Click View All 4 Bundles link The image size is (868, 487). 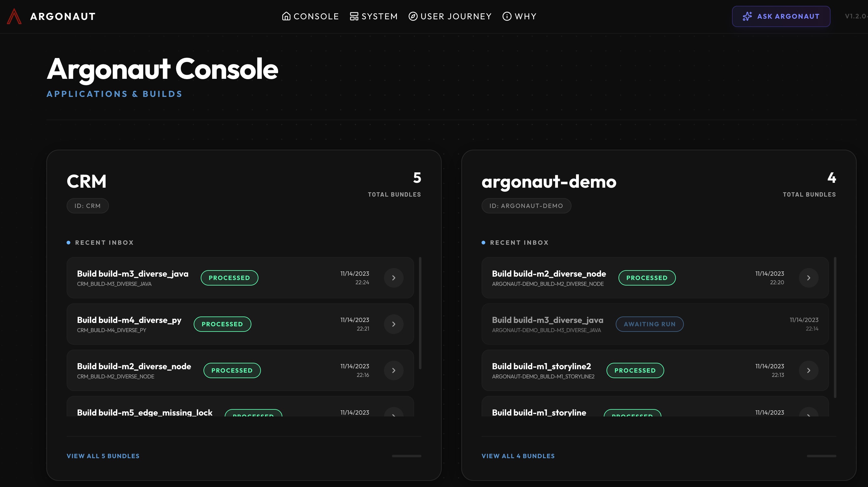point(518,456)
